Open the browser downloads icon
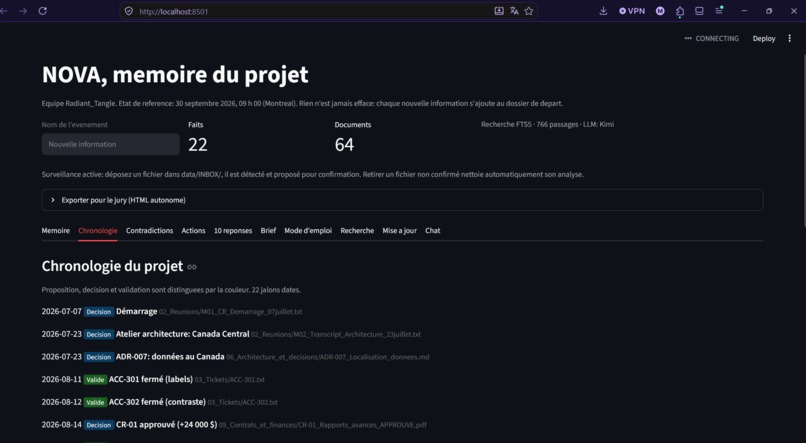Image resolution: width=806 pixels, height=443 pixels. (603, 11)
